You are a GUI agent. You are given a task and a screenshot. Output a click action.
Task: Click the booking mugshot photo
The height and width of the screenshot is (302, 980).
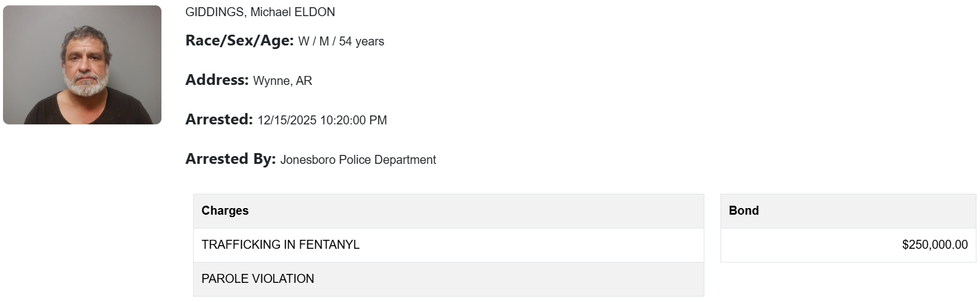(x=82, y=65)
